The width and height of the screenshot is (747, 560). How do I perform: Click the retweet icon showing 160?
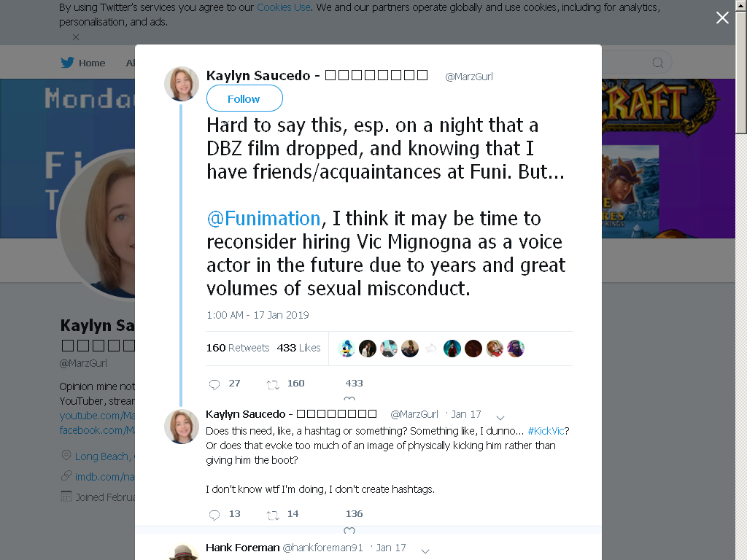pos(273,385)
